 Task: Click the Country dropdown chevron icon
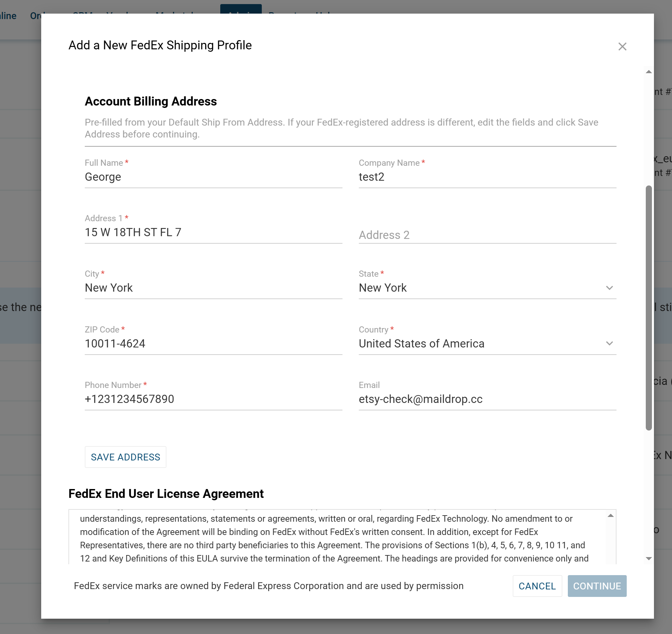click(x=609, y=343)
